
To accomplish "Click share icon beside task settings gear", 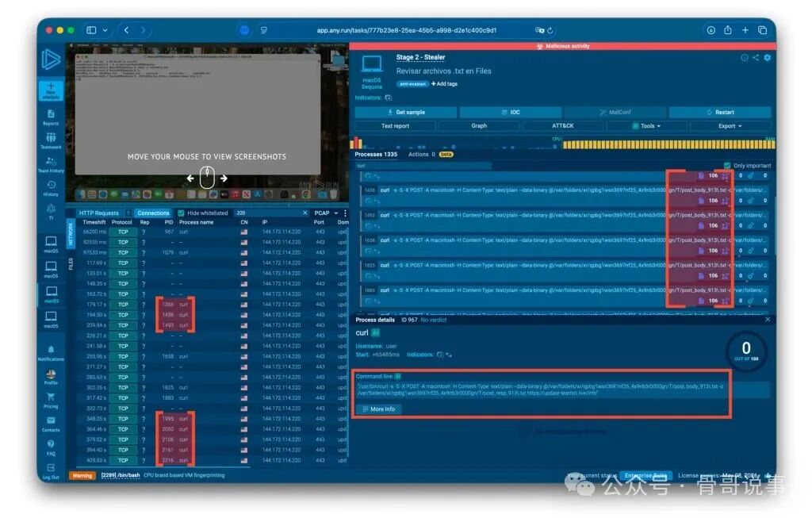I will 756,57.
